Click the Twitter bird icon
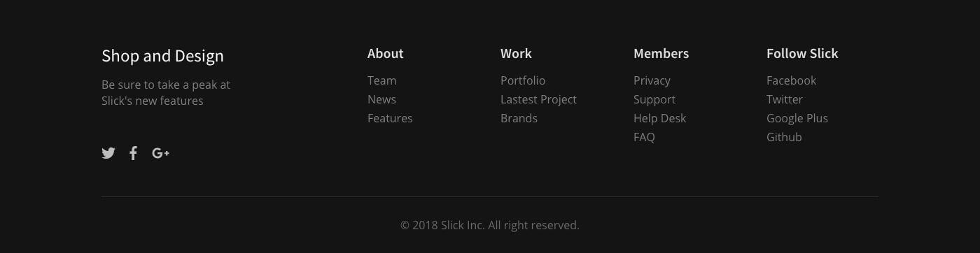 pos(108,153)
